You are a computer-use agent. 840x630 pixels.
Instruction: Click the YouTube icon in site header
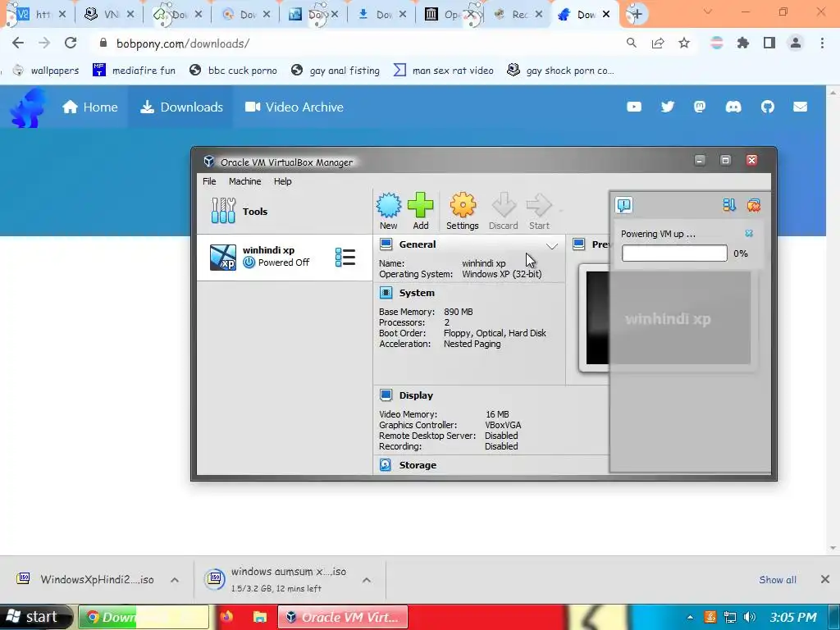tap(634, 107)
